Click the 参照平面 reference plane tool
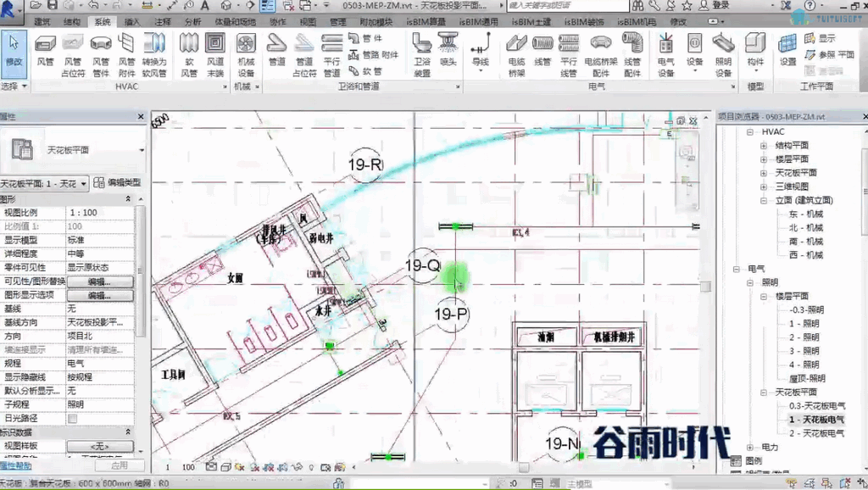 coord(830,55)
